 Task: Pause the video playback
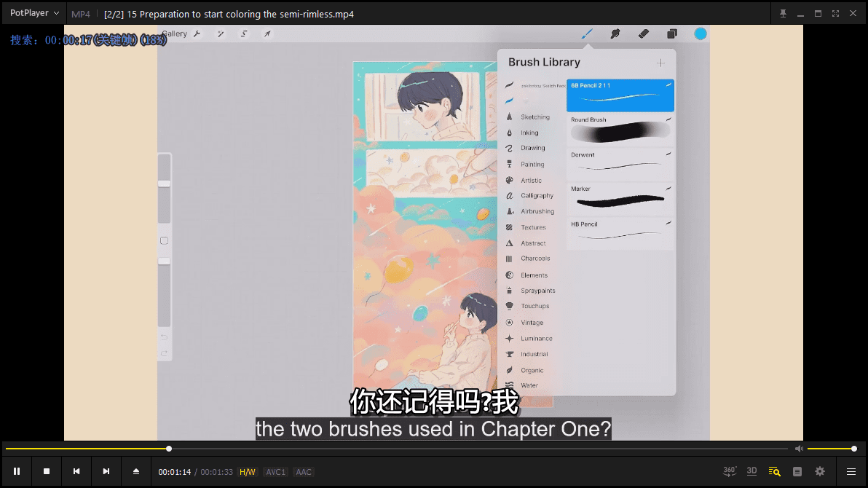tap(17, 471)
